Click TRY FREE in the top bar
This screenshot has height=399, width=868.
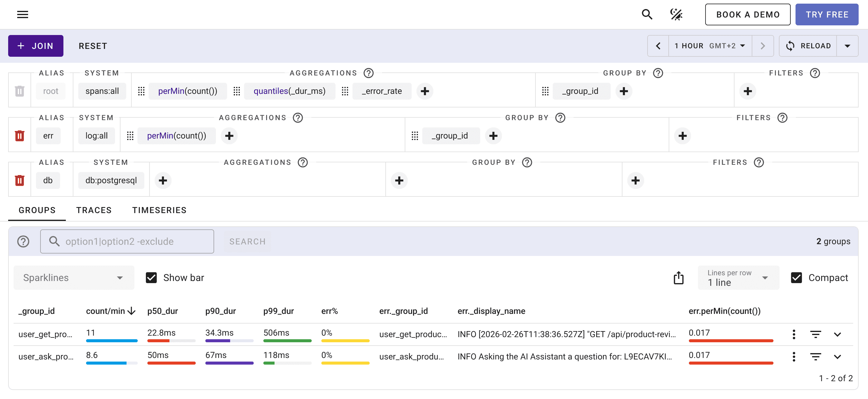click(827, 14)
